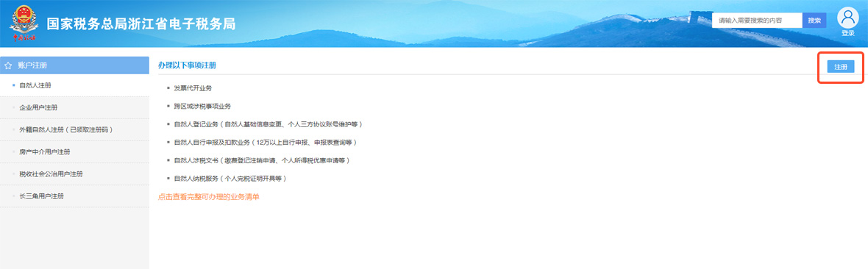Open 税收社会公治用户注册 entry
The height and width of the screenshot is (269, 868).
pos(74,173)
